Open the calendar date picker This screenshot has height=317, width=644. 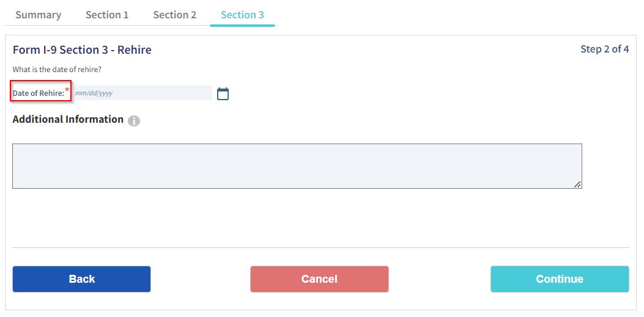[x=223, y=93]
